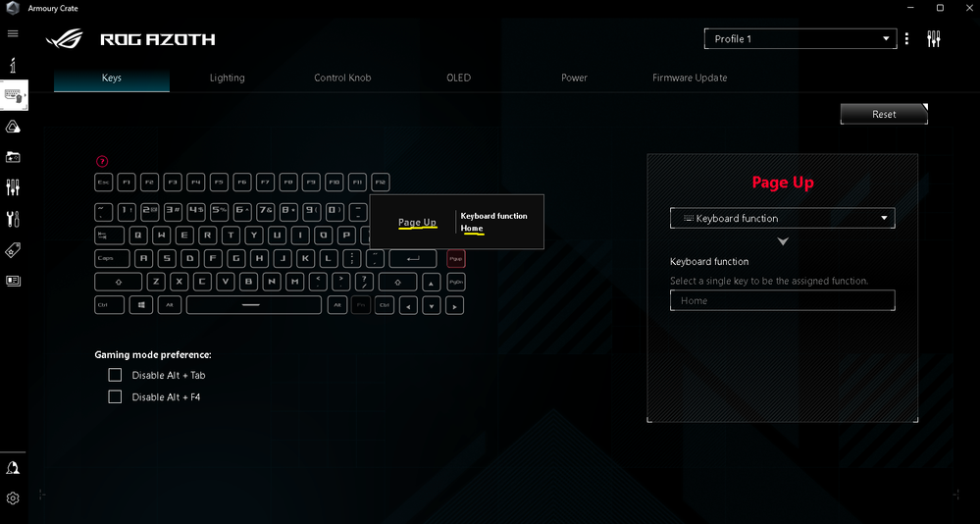
Task: Open the Settings gear in the sidebar
Action: 13,498
